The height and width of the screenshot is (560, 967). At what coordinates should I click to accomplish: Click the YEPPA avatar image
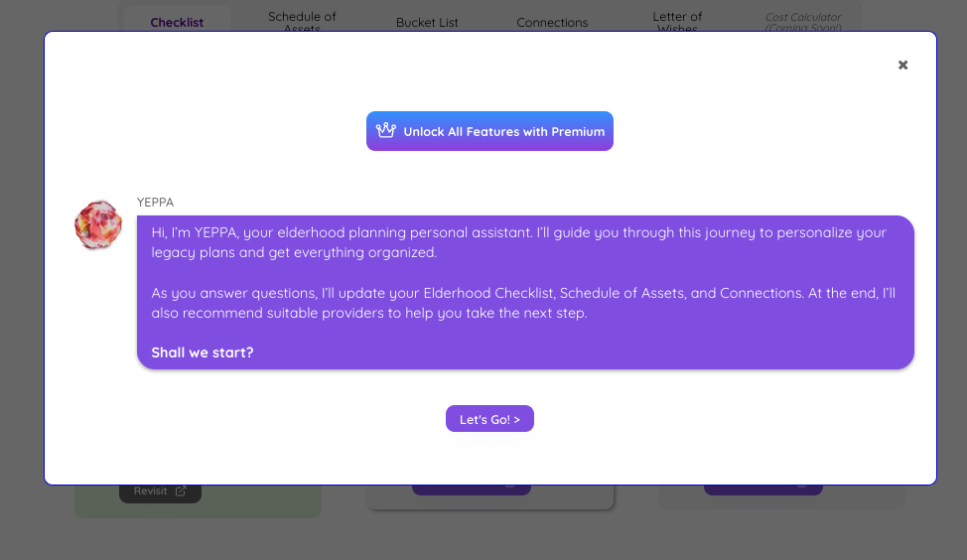[x=98, y=225]
